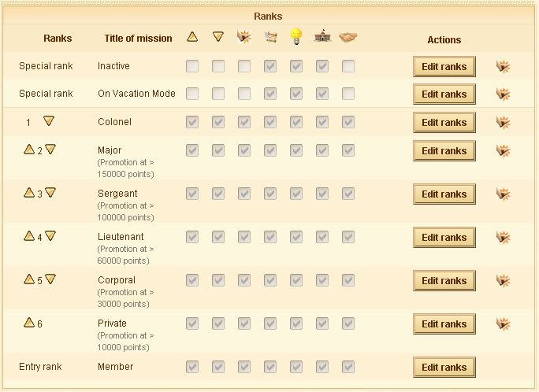Delete the Private rank via its icon
Viewport: 539px width, 392px height.
click(x=504, y=324)
